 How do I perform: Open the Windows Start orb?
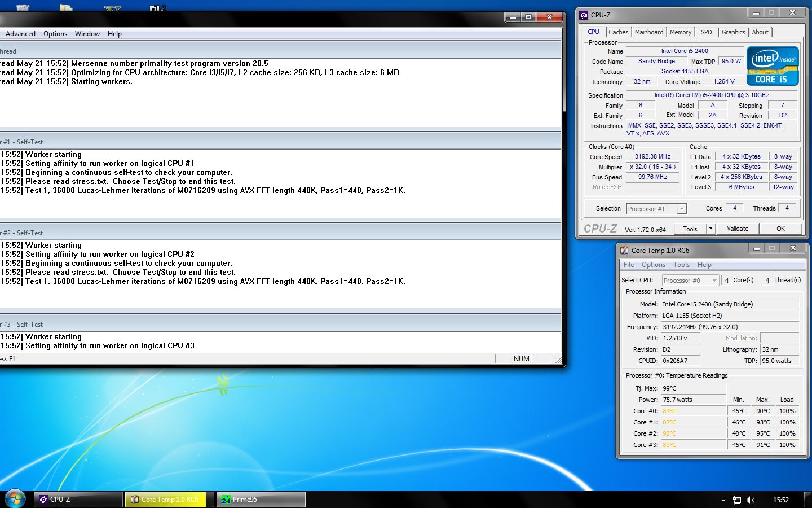tap(15, 499)
